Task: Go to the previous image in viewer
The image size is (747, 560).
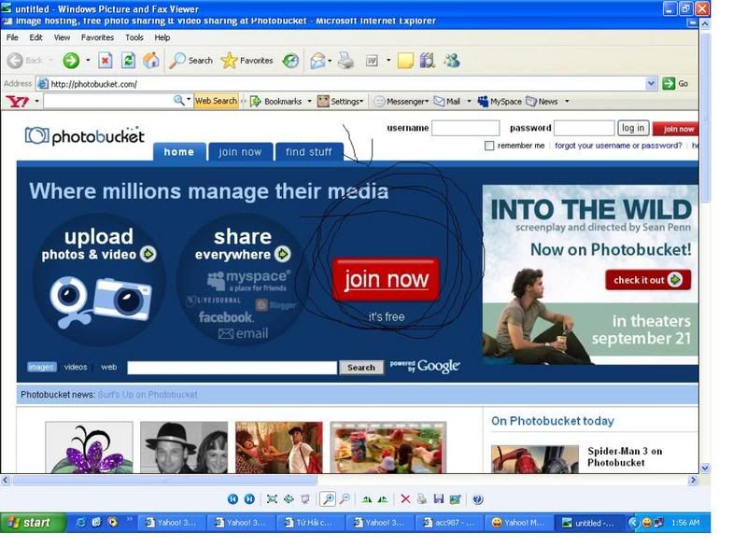Action: pyautogui.click(x=233, y=498)
